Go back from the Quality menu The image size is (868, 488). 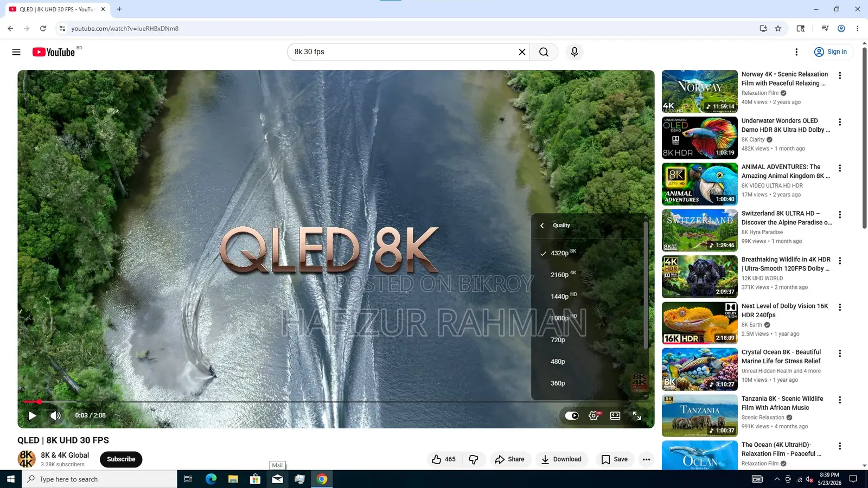[542, 226]
